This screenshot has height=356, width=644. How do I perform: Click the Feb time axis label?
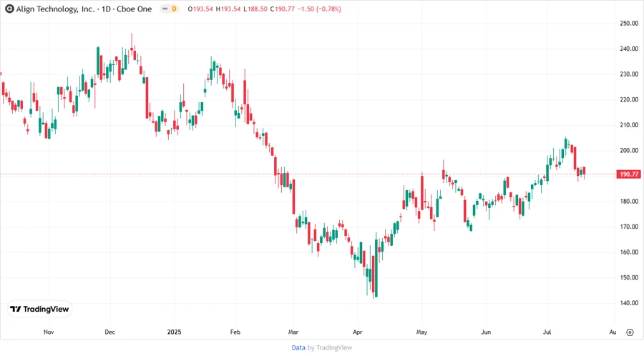click(235, 332)
